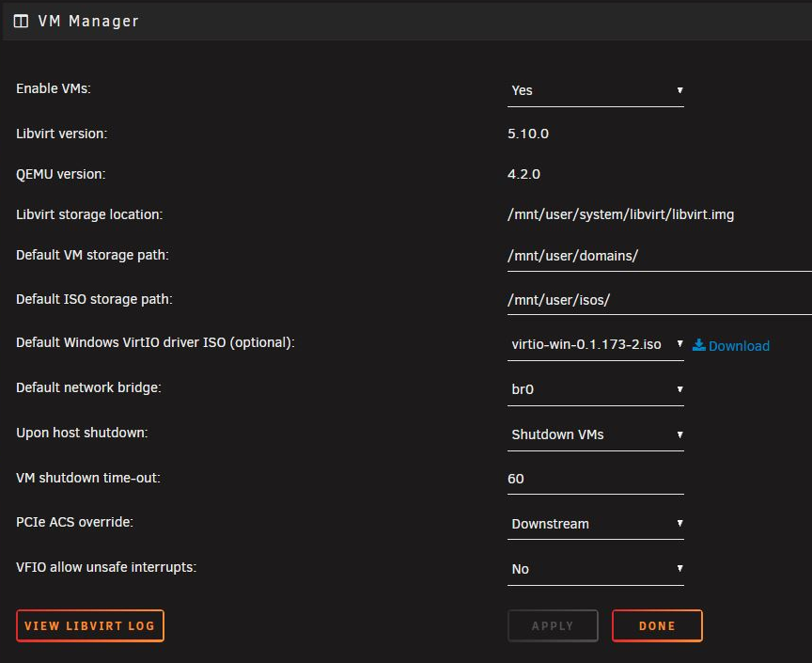
Task: Open the Enable VMs dropdown
Action: coord(596,90)
